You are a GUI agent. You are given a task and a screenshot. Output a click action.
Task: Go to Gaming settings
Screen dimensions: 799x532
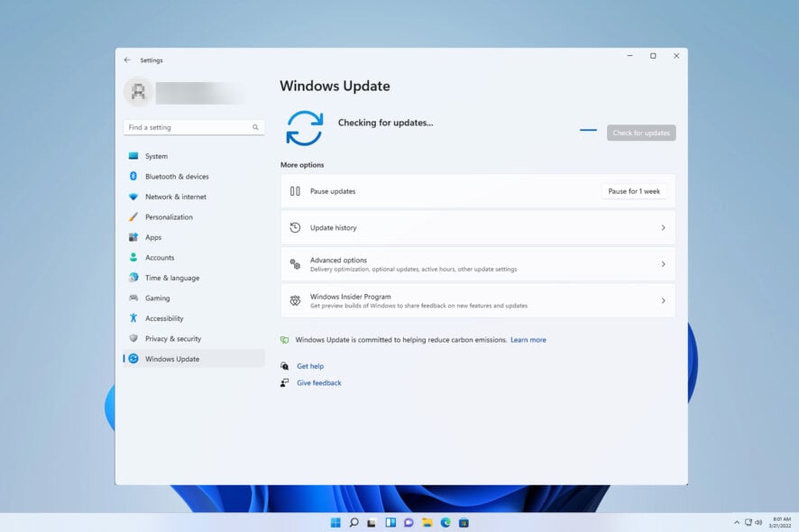click(x=194, y=298)
